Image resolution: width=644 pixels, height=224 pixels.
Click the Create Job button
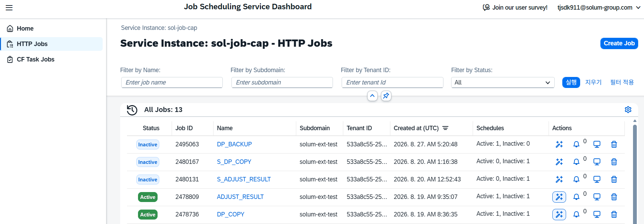(x=619, y=43)
